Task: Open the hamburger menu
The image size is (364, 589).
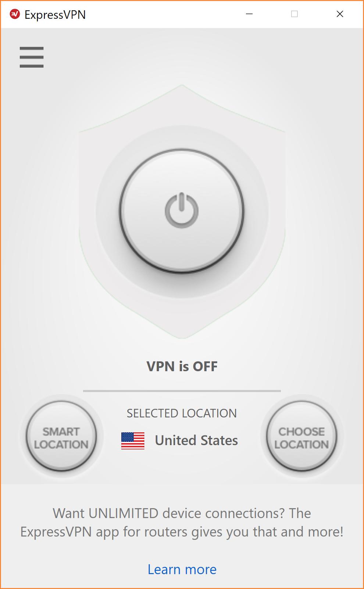Action: pyautogui.click(x=32, y=57)
